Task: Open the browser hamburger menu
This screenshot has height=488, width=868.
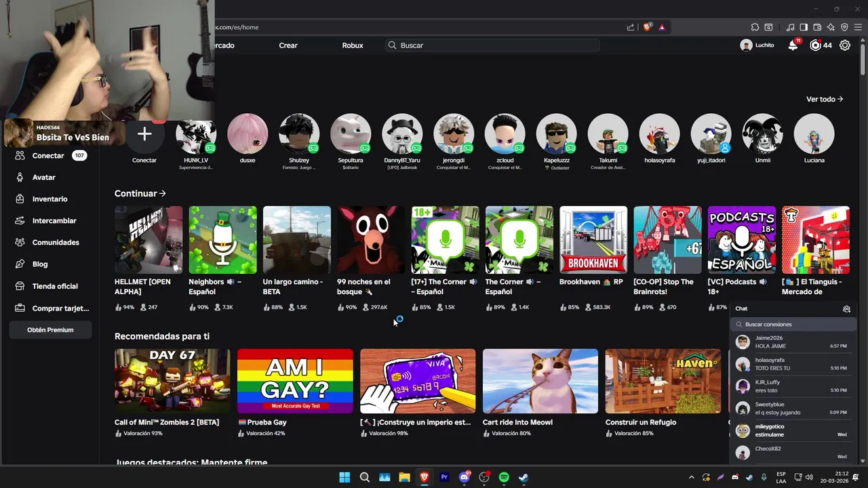Action: coord(858,27)
